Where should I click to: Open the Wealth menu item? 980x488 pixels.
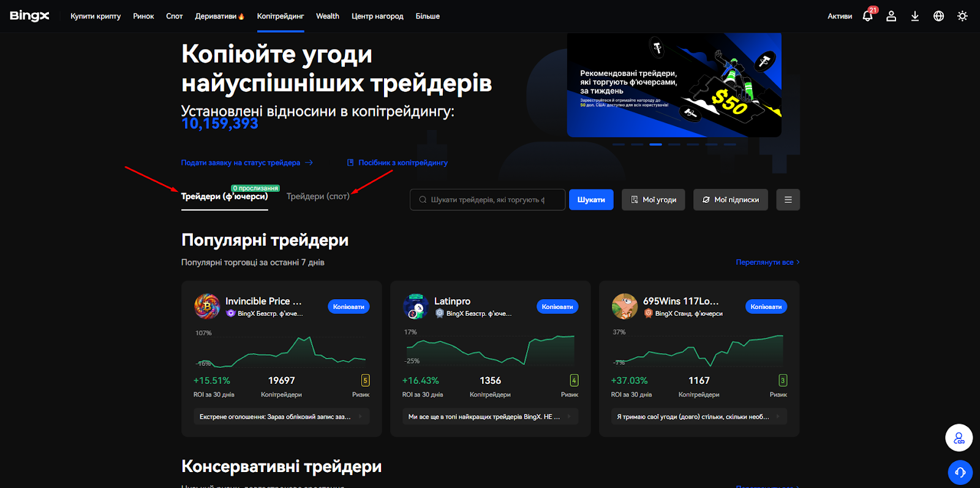pyautogui.click(x=328, y=16)
